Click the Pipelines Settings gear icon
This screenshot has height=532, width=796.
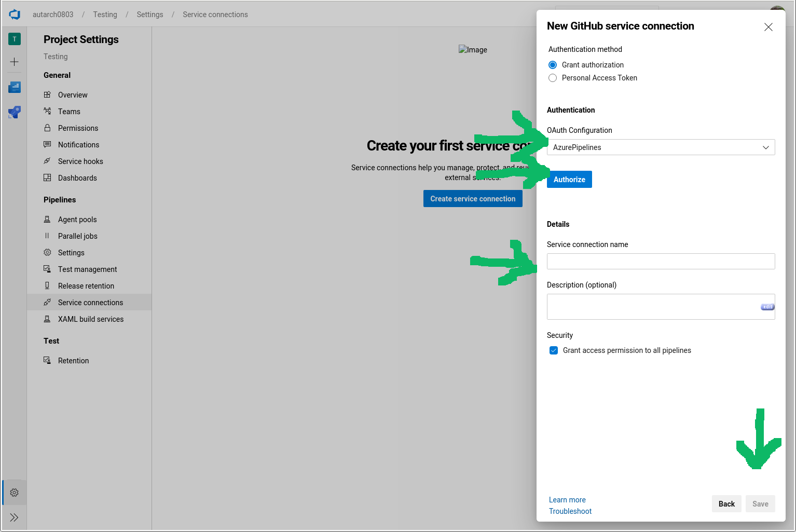coord(47,252)
